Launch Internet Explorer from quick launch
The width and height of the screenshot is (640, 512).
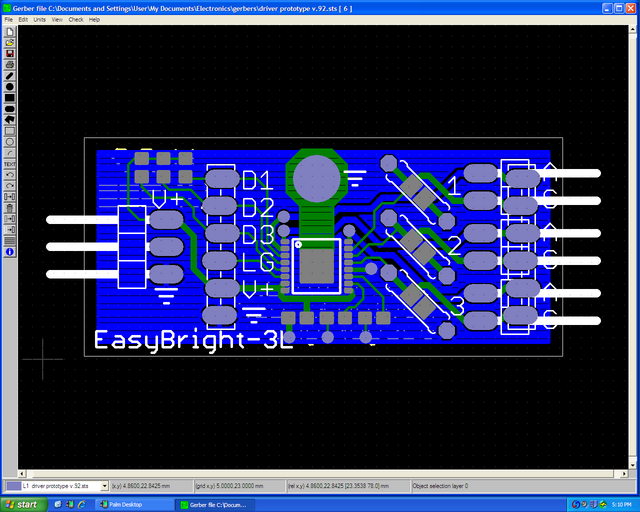[82, 505]
